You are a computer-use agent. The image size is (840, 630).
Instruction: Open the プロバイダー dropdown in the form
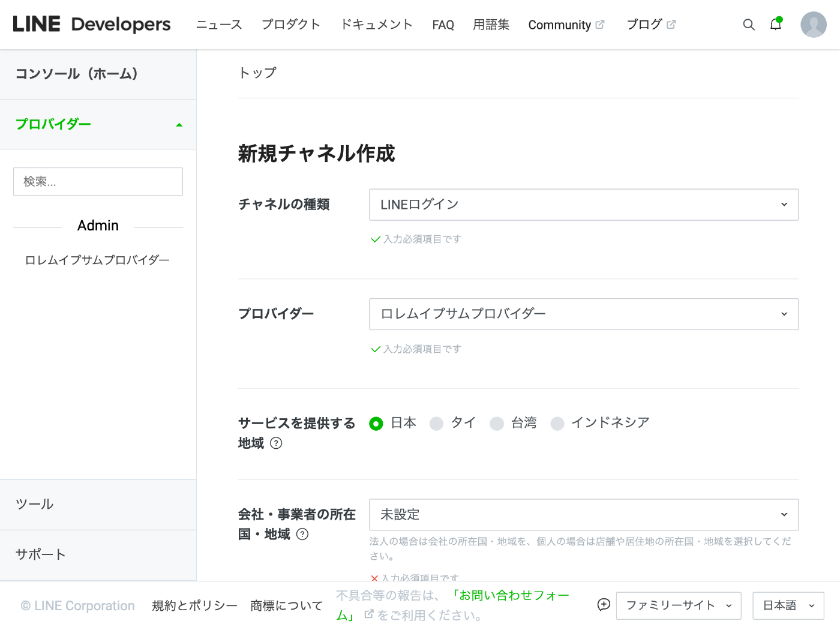point(584,314)
